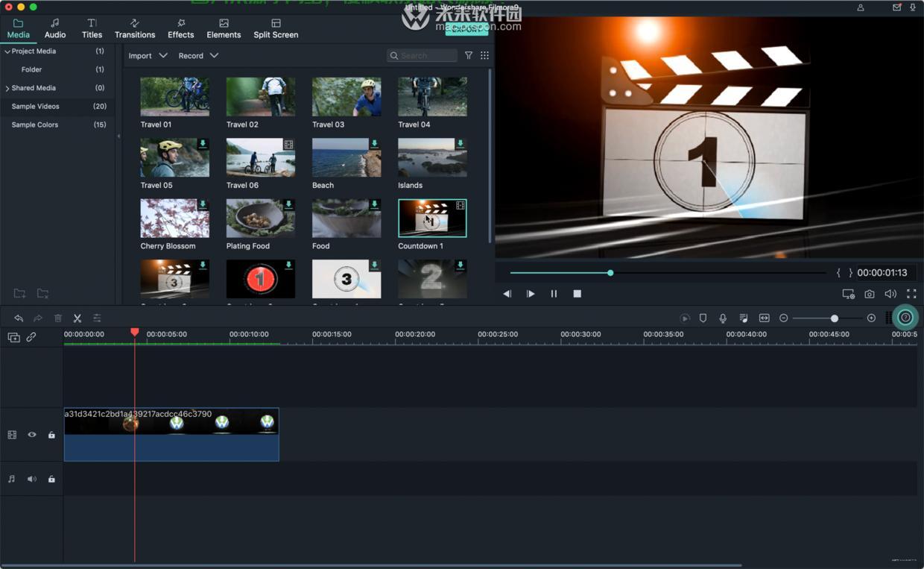Select the Food clip thumbnail
Image resolution: width=924 pixels, height=569 pixels.
[x=346, y=218]
